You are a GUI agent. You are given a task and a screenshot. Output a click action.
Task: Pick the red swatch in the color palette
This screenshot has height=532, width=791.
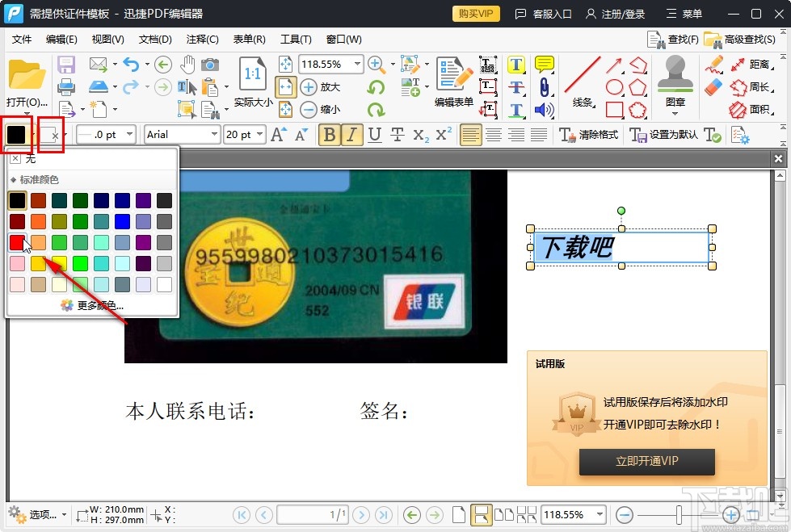pos(16,242)
